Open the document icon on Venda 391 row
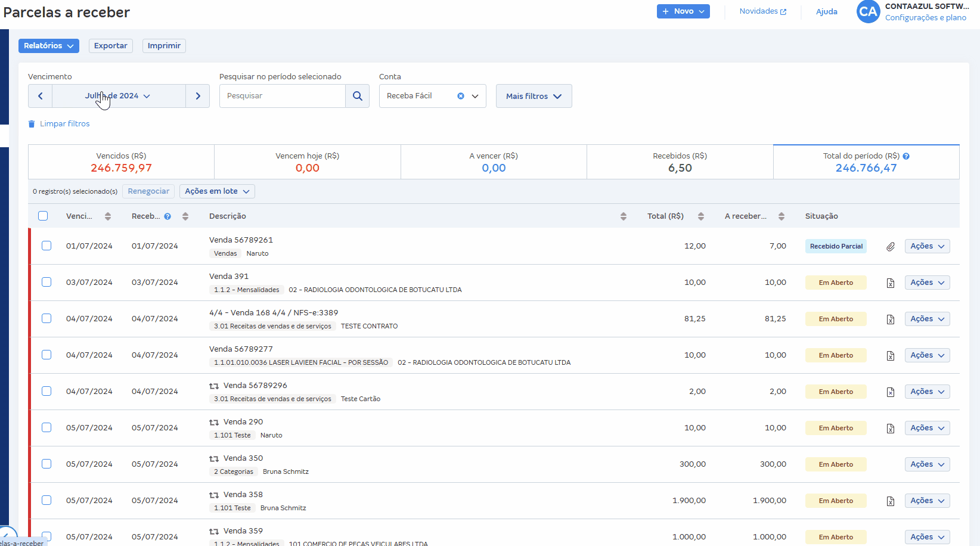 click(891, 283)
